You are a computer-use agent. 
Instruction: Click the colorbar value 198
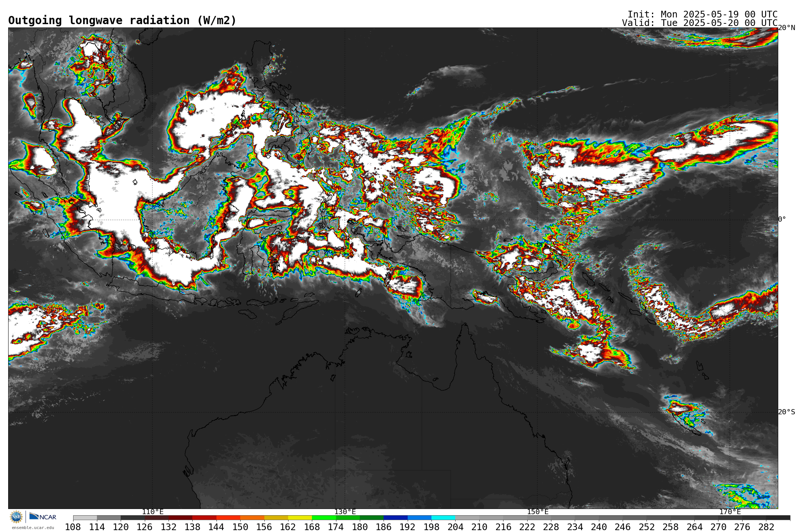point(431,527)
